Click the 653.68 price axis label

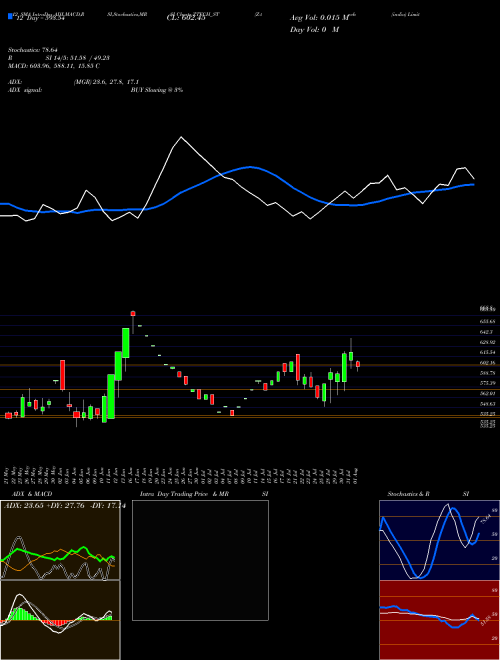click(487, 322)
